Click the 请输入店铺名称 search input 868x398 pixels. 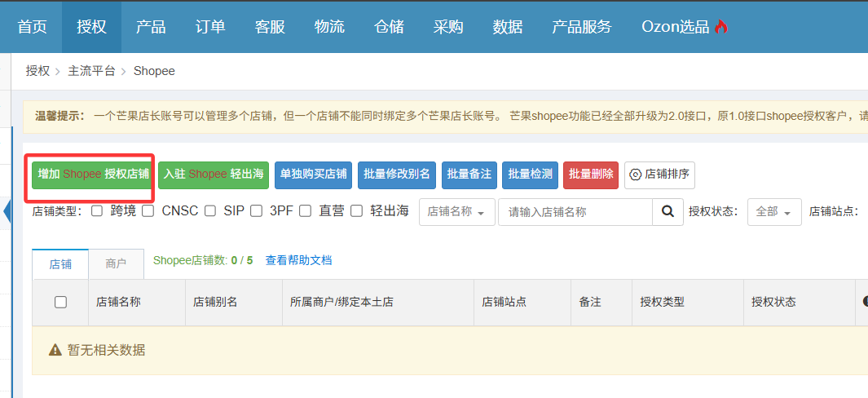(x=575, y=212)
